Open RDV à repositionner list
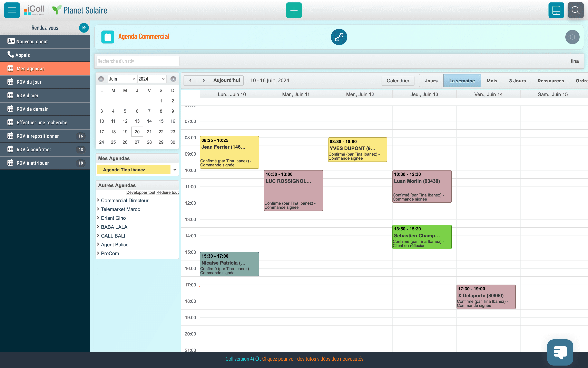This screenshot has height=368, width=588. point(45,136)
